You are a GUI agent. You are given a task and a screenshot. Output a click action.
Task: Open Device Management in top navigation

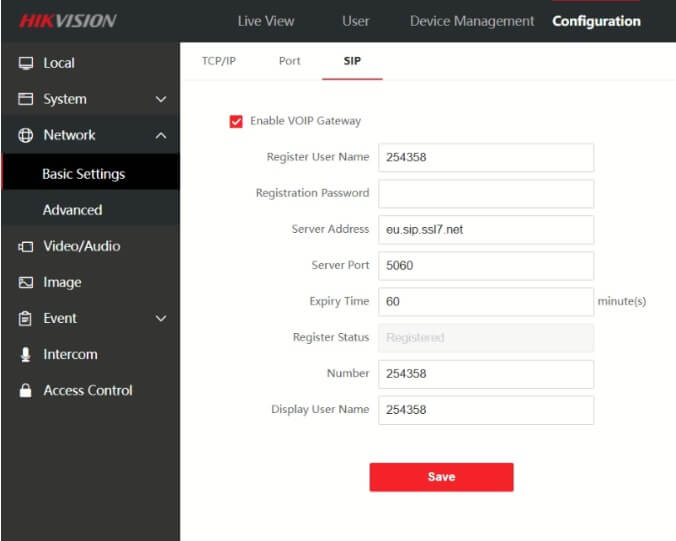pyautogui.click(x=471, y=21)
